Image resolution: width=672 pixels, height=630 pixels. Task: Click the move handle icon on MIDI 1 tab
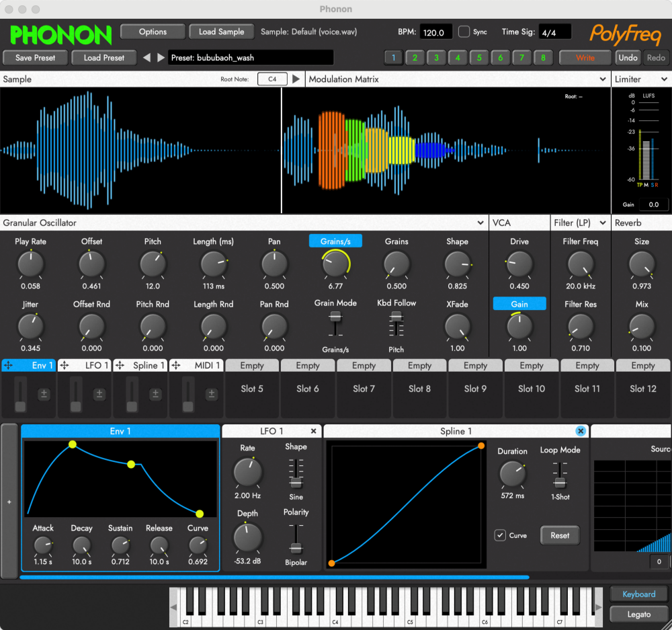(x=175, y=365)
